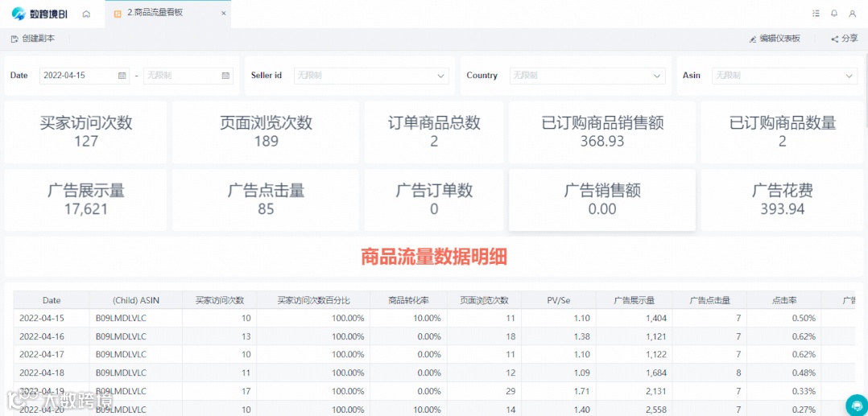Expand the Seller id dropdown
868x416 pixels.
370,76
